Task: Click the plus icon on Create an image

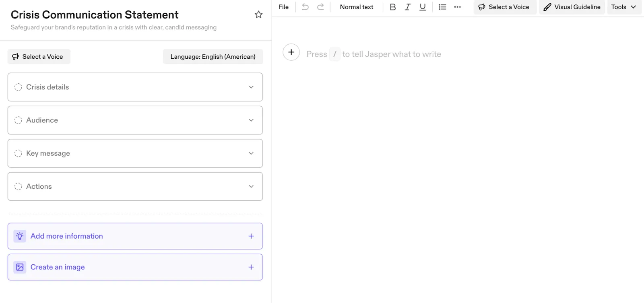Action: tap(251, 267)
